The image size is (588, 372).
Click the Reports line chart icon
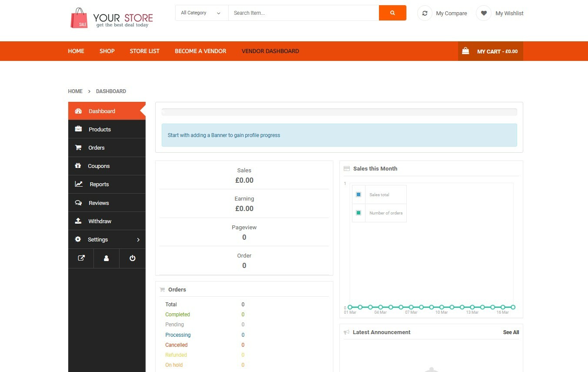pos(79,184)
